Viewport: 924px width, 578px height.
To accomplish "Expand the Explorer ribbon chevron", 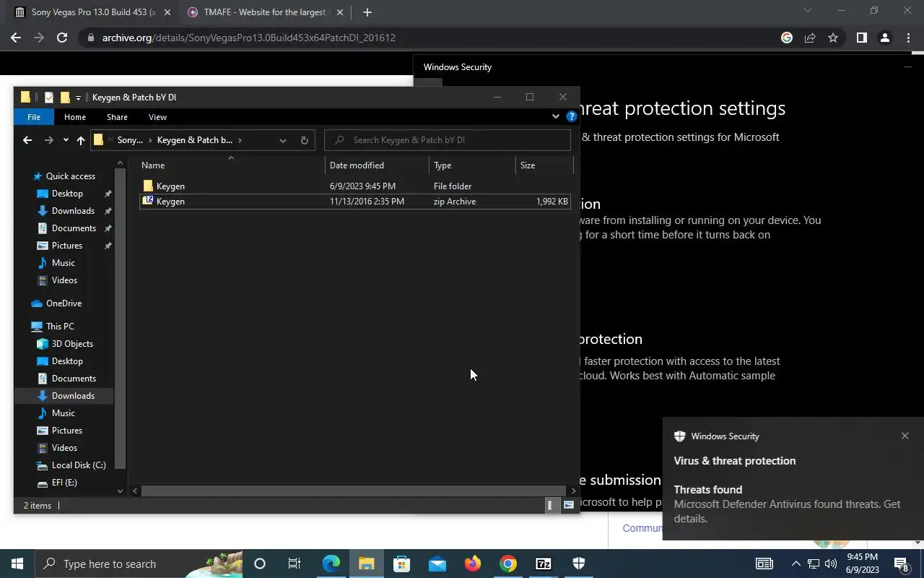I will point(555,116).
